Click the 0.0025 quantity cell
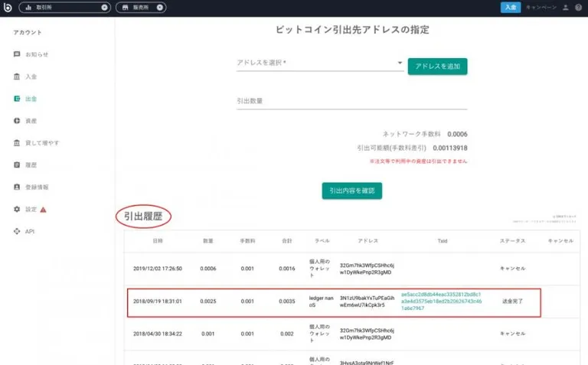The image size is (588, 365). click(x=208, y=301)
